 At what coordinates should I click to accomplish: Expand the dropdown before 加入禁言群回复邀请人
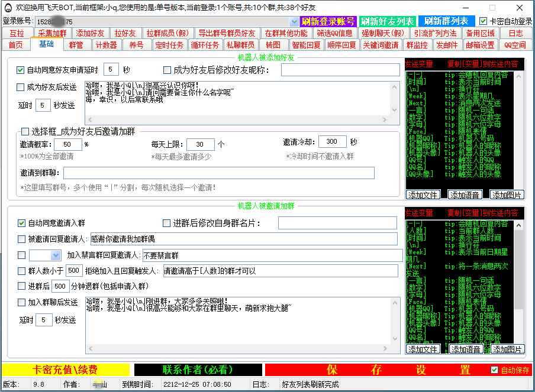(56, 255)
